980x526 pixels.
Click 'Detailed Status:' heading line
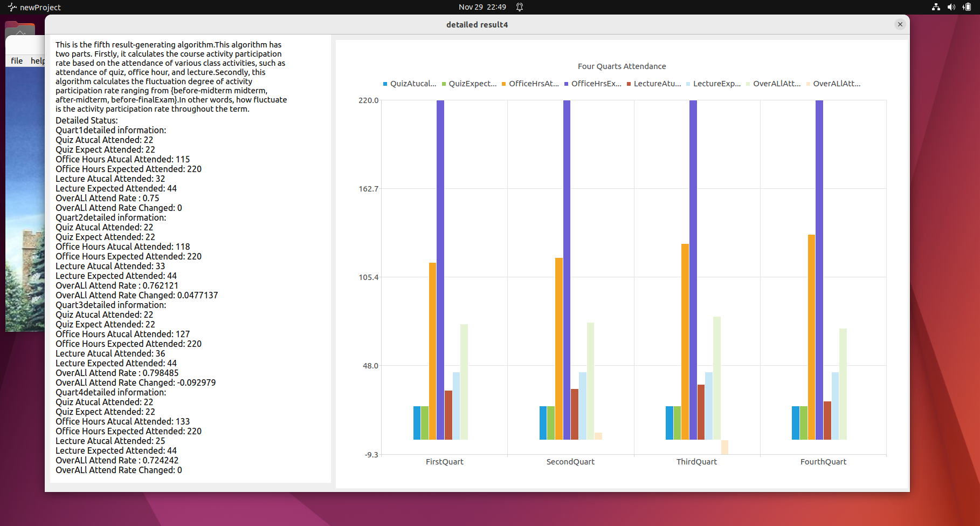(87, 120)
